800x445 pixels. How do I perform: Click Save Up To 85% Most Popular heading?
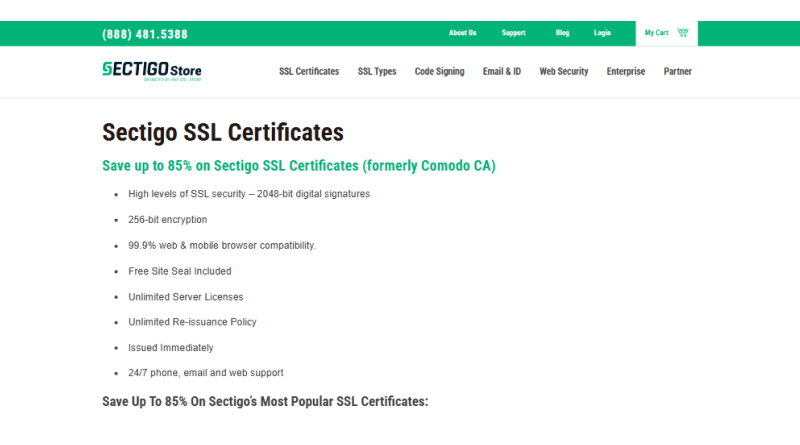(x=265, y=402)
